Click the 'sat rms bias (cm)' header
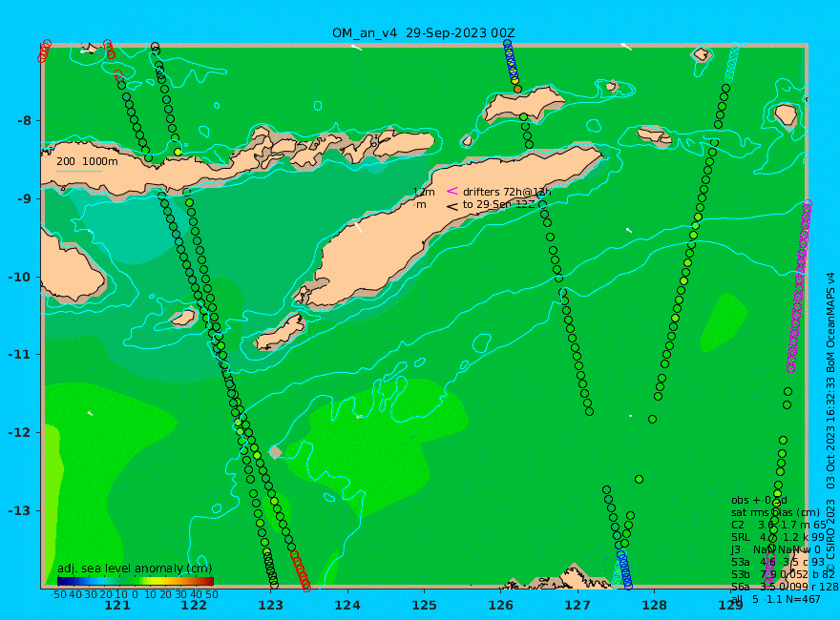 coord(775,512)
